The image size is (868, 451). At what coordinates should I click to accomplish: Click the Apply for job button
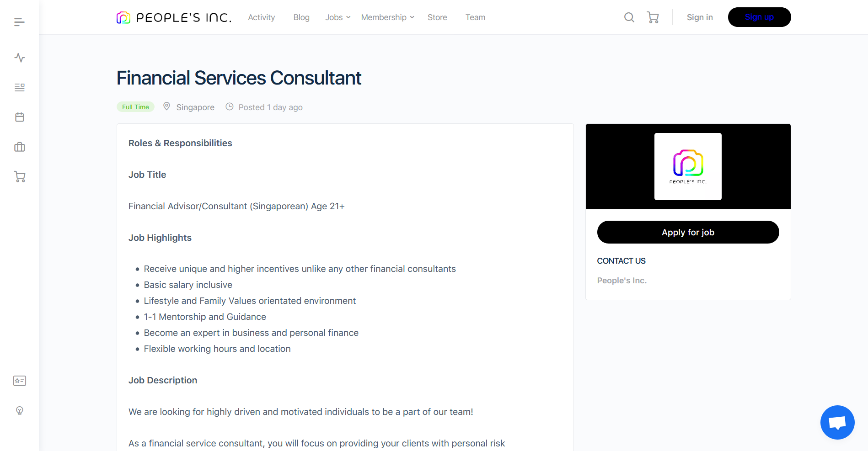click(x=688, y=232)
